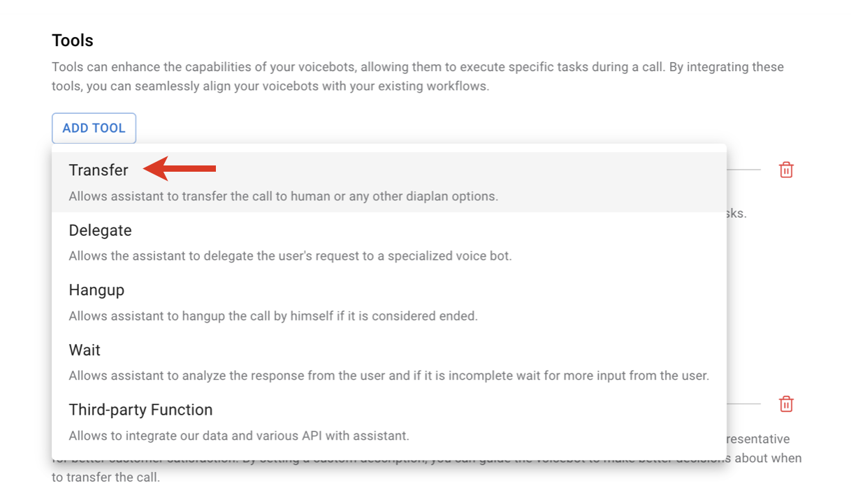
Task: Remove the second tool with lower trash icon
Action: (x=786, y=404)
